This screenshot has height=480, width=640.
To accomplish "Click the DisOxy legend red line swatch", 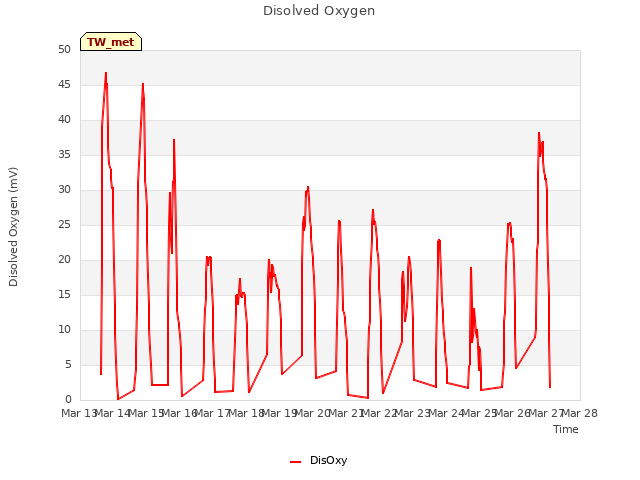I will point(296,462).
